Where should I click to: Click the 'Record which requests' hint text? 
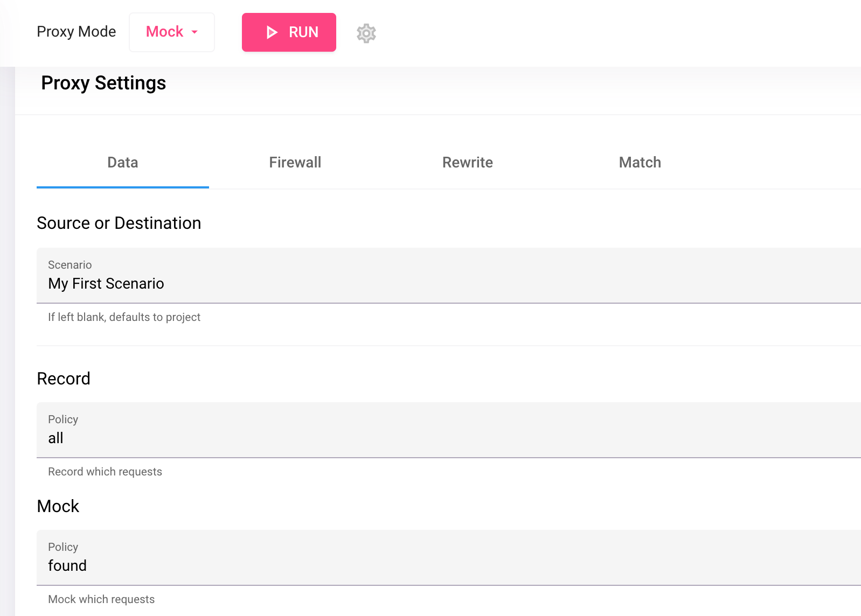[105, 472]
